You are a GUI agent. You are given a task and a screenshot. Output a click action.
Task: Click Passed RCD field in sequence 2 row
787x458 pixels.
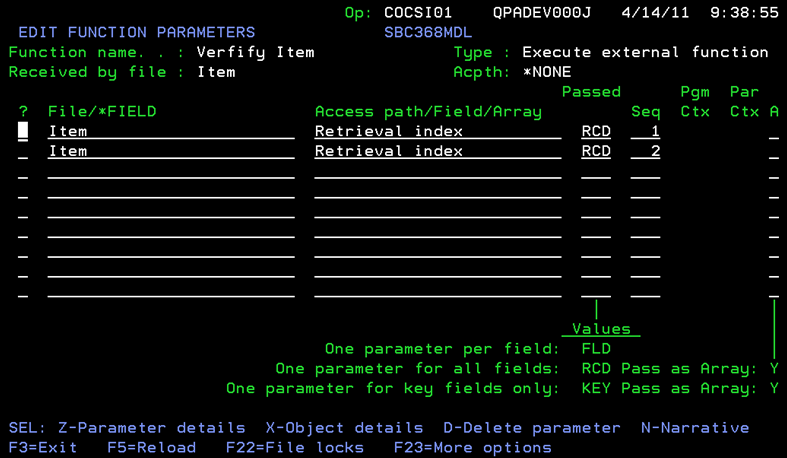[596, 151]
